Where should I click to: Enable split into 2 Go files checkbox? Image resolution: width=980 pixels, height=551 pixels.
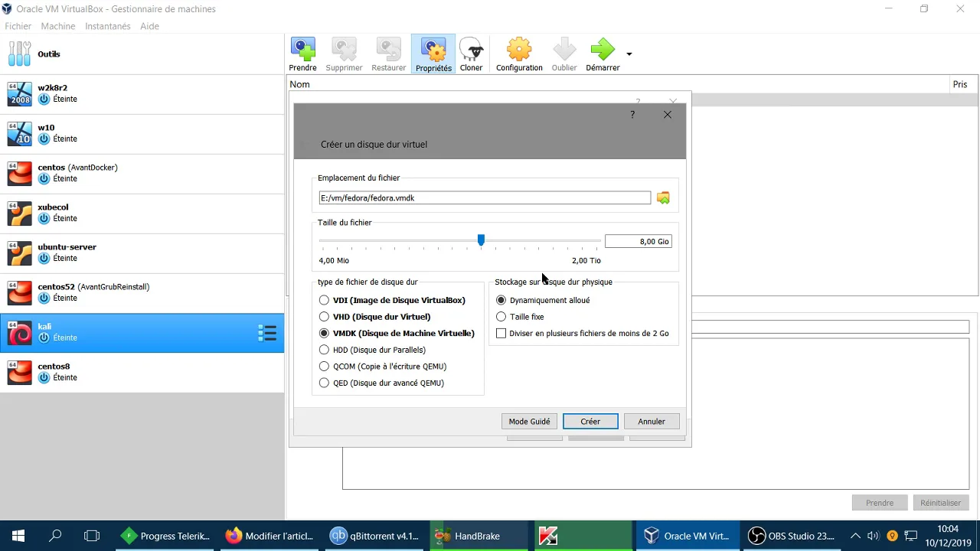click(x=501, y=334)
